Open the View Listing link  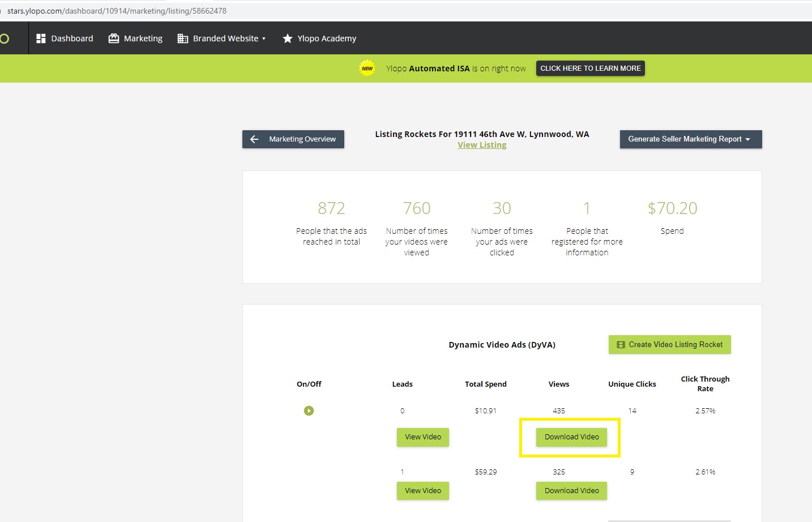[x=482, y=145]
